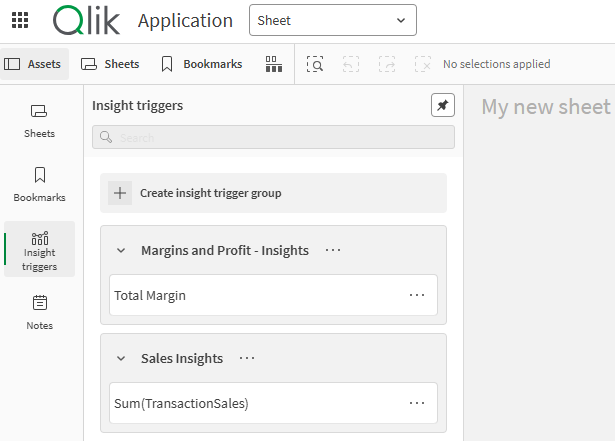Collapse the Margins and Profit - Insights group
This screenshot has width=615, height=441.
tap(121, 251)
